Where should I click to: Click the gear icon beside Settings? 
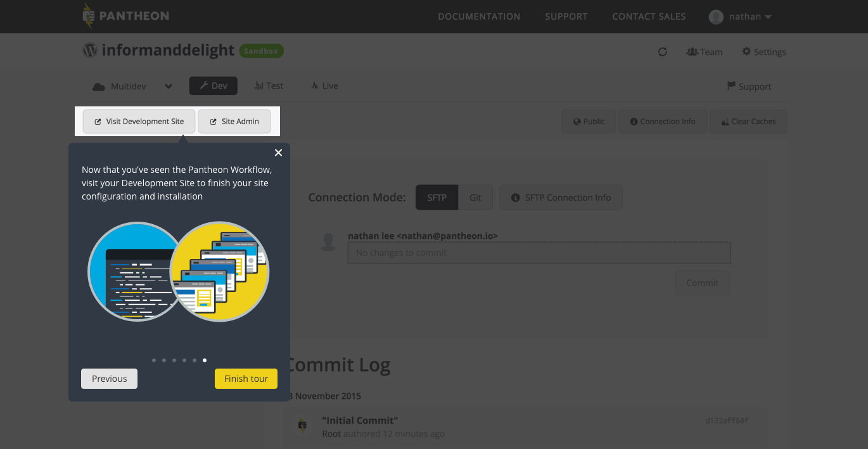(x=746, y=51)
